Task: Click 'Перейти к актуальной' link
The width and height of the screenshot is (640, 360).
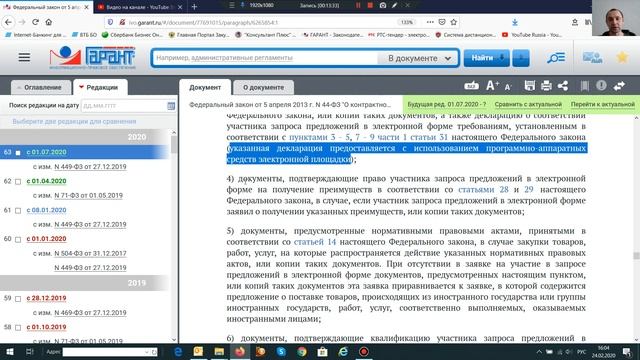Action: [x=602, y=104]
